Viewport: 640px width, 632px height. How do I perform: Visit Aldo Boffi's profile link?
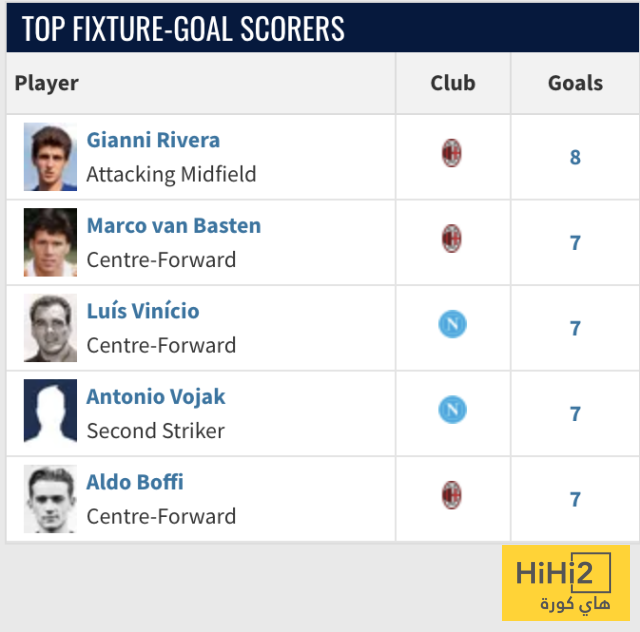click(135, 482)
